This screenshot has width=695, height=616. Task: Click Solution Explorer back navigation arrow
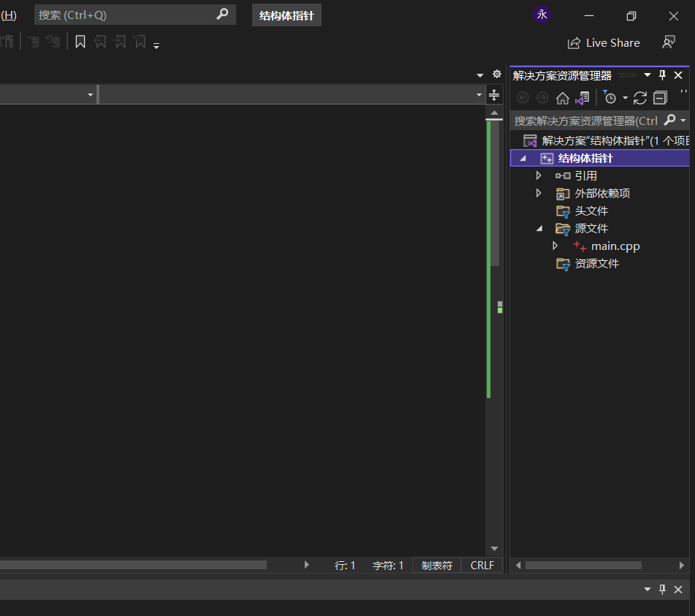[523, 97]
